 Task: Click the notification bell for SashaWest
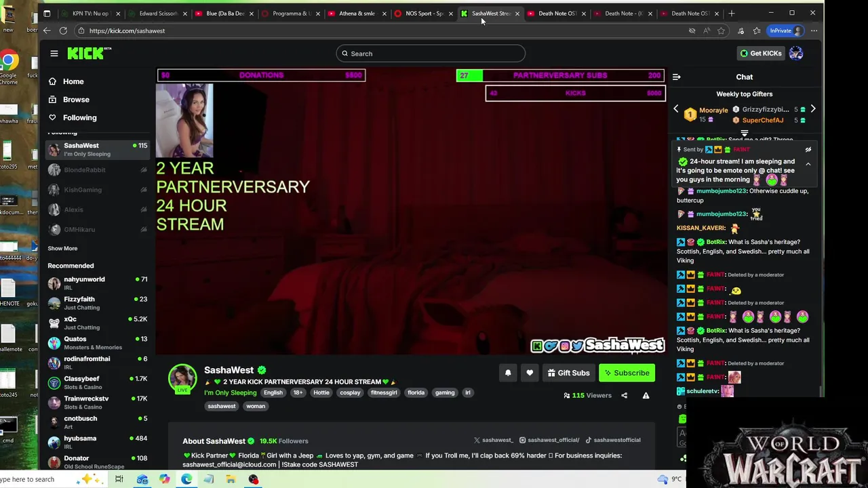508,373
